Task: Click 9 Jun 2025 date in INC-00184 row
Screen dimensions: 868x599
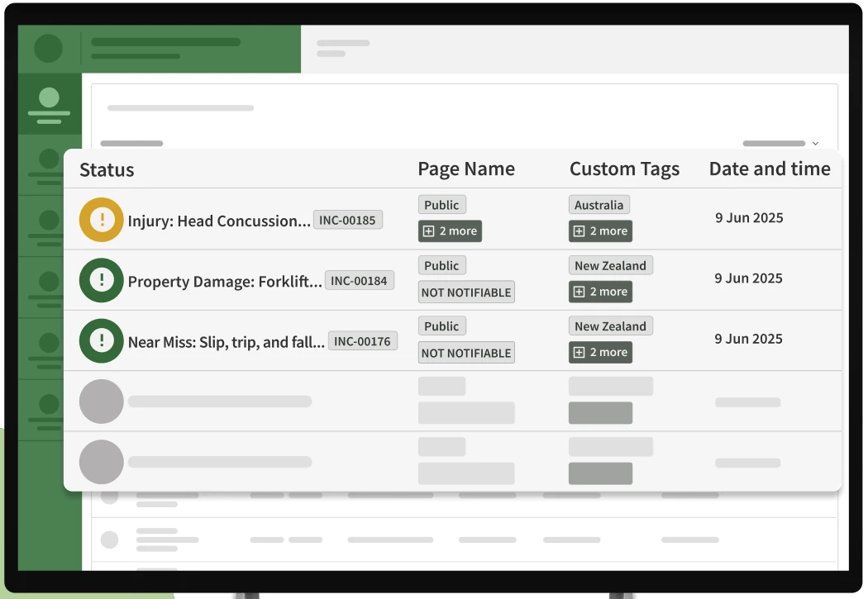Action: (748, 278)
